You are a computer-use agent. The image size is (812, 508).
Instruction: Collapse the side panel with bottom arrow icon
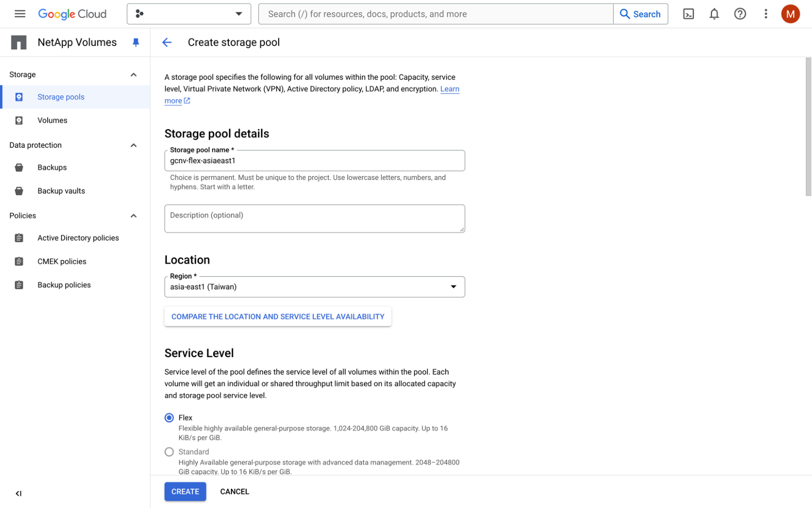19,493
